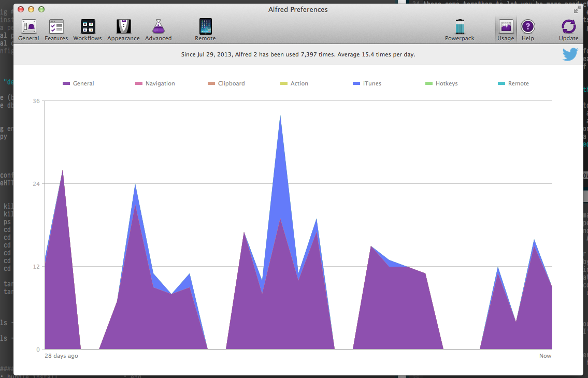This screenshot has height=378, width=588.
Task: Click the 36 value on the y-axis
Action: pyautogui.click(x=36, y=101)
